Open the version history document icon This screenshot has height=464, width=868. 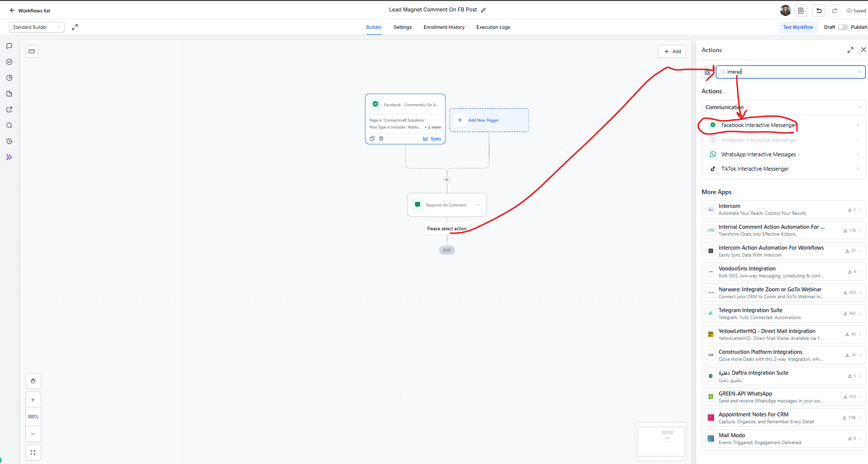point(801,10)
